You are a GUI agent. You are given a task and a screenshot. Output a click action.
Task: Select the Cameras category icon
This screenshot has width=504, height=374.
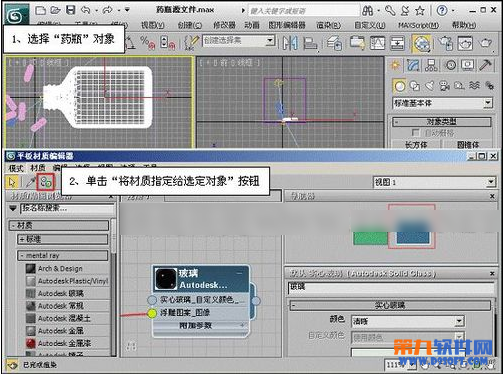[x=444, y=86]
